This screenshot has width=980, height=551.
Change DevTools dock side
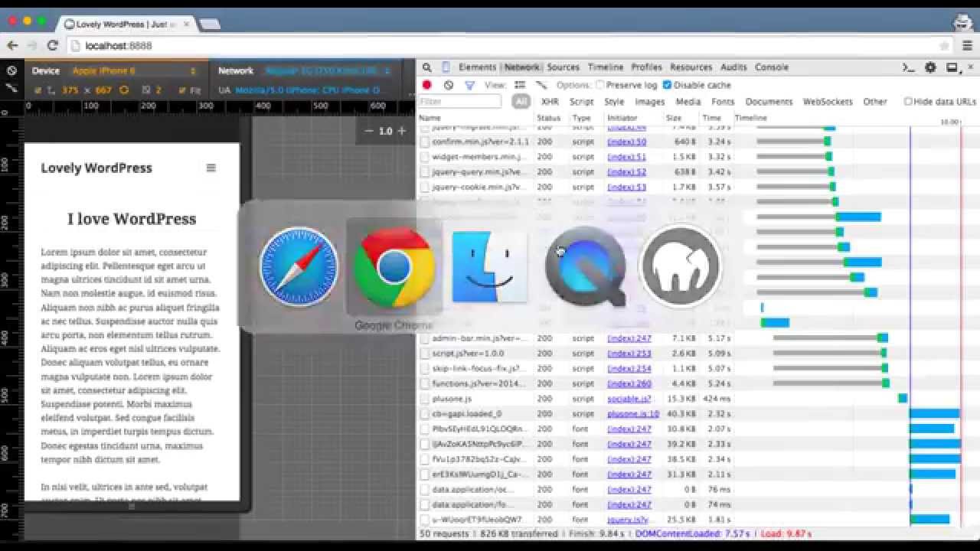click(x=952, y=67)
